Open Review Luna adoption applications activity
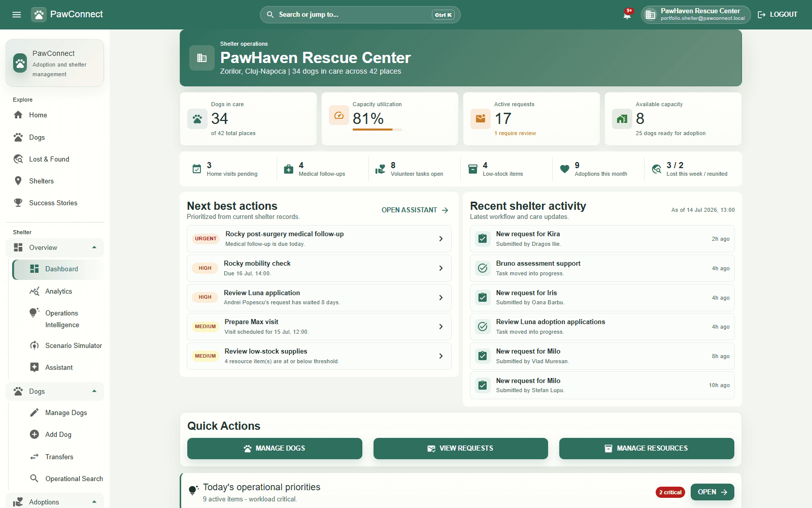 (x=602, y=327)
